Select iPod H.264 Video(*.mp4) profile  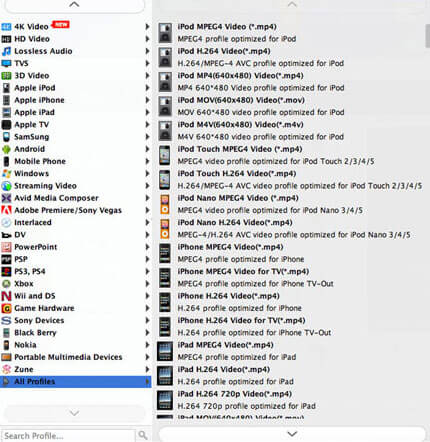coord(290,57)
